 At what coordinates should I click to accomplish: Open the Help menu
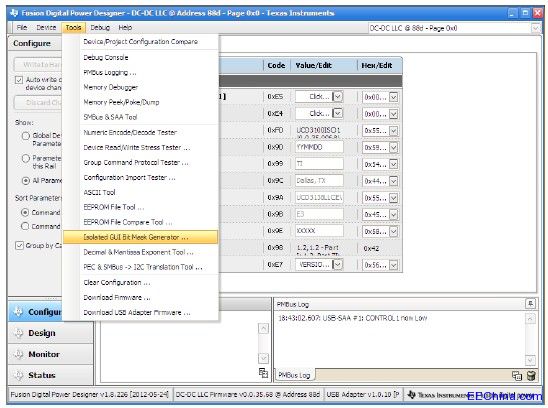pyautogui.click(x=125, y=28)
